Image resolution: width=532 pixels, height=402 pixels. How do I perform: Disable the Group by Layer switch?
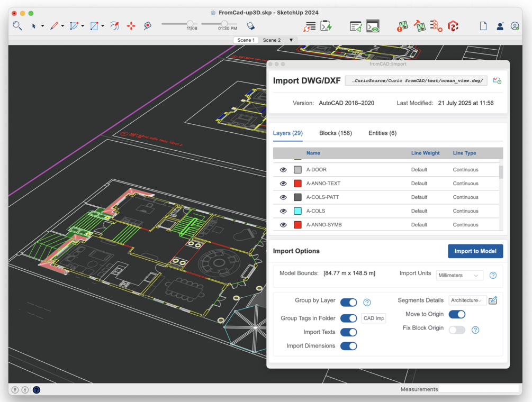pos(348,303)
